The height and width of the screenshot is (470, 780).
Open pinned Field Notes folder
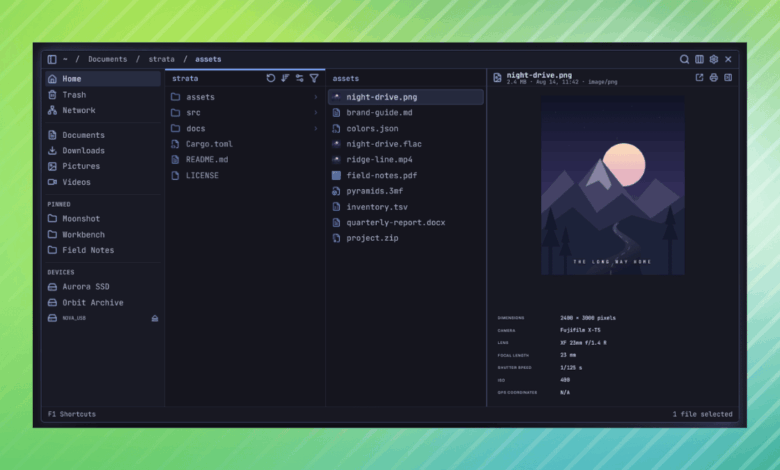tap(103, 250)
